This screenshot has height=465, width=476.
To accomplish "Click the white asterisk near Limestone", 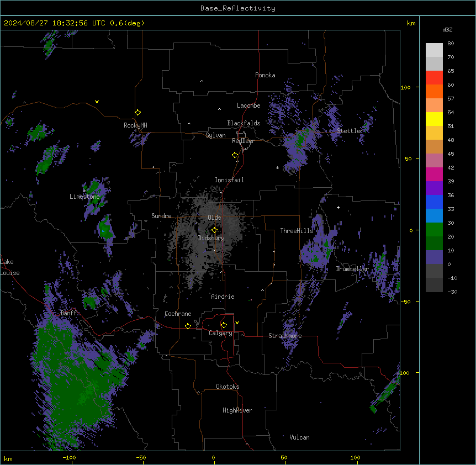I will 84,191.
